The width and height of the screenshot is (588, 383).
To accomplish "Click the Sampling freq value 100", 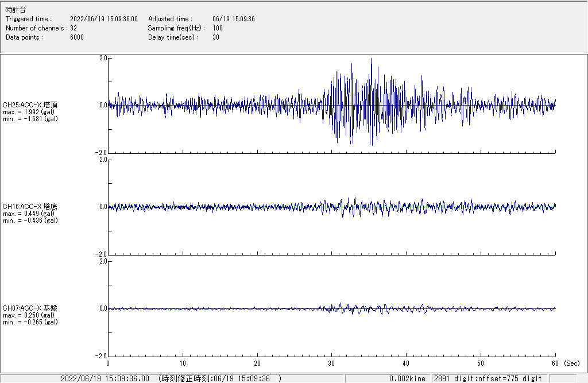I will tap(218, 28).
